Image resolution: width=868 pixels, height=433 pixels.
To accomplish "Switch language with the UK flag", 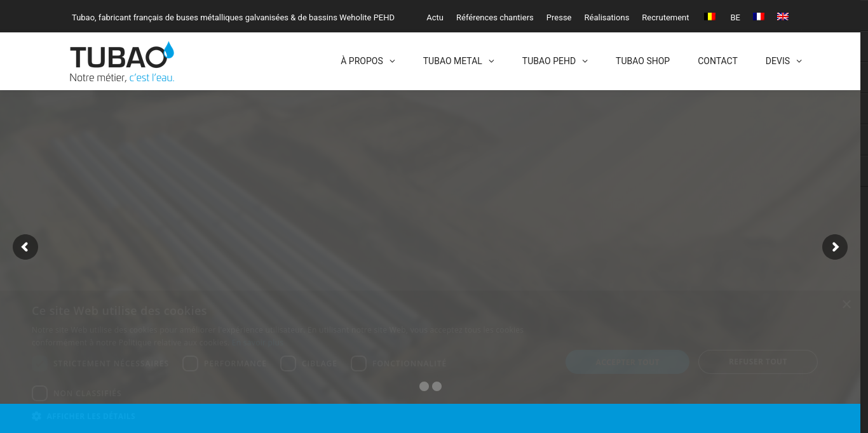I will (783, 17).
